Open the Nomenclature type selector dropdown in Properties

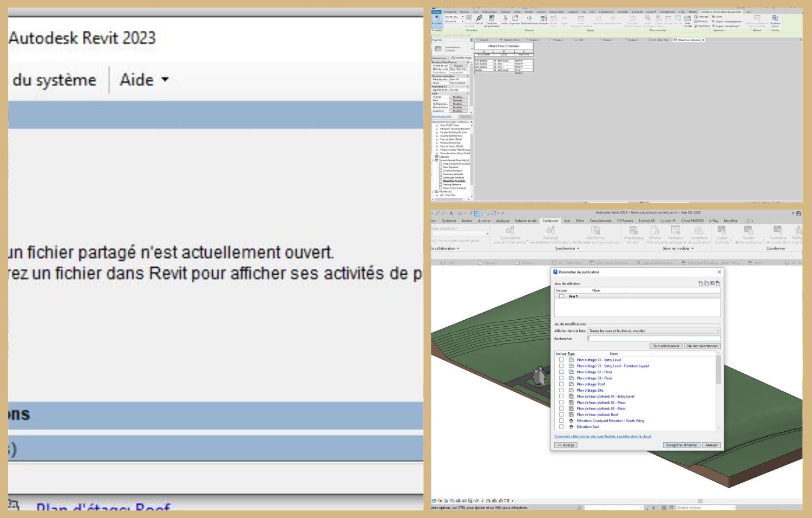pos(451,49)
